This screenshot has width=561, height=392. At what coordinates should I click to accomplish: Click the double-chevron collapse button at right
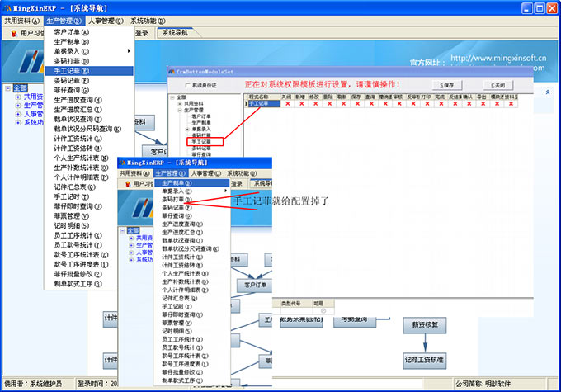coord(548,92)
